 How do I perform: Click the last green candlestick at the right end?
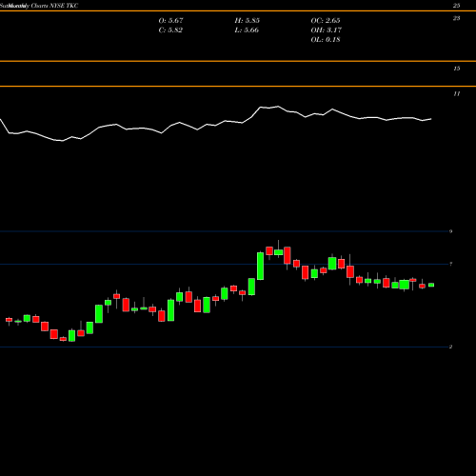pos(431,285)
